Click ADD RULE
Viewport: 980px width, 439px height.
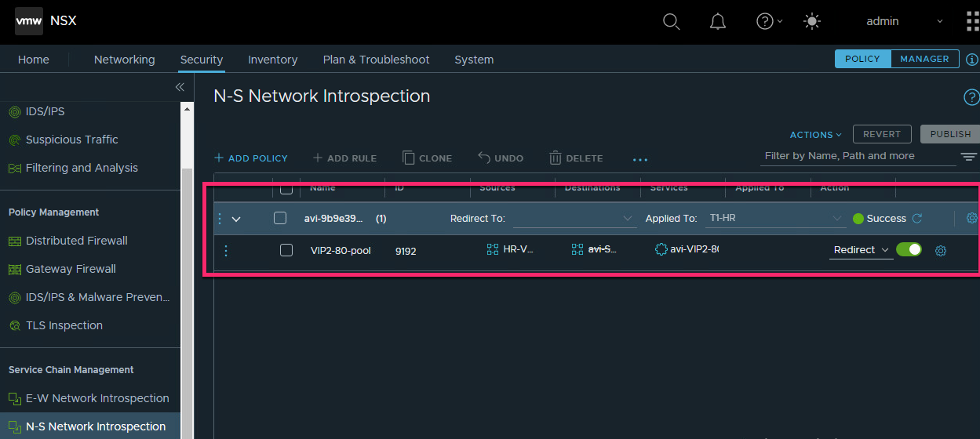tap(344, 158)
